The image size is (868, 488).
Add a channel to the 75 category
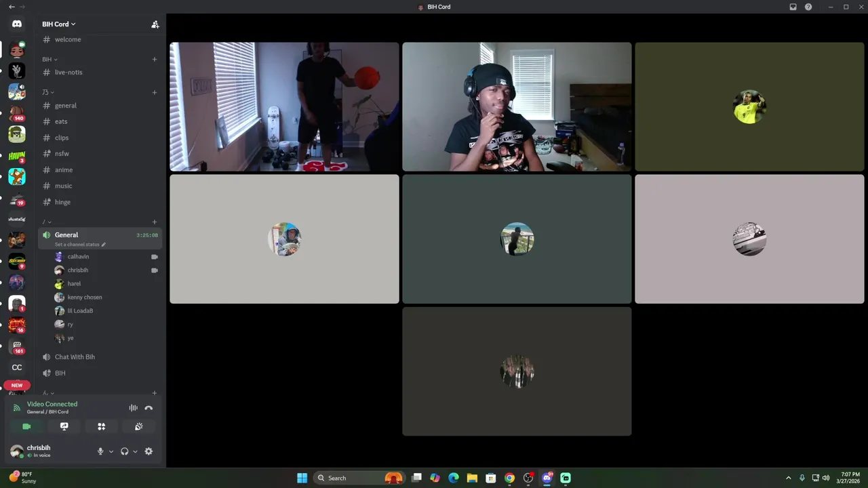coord(155,92)
